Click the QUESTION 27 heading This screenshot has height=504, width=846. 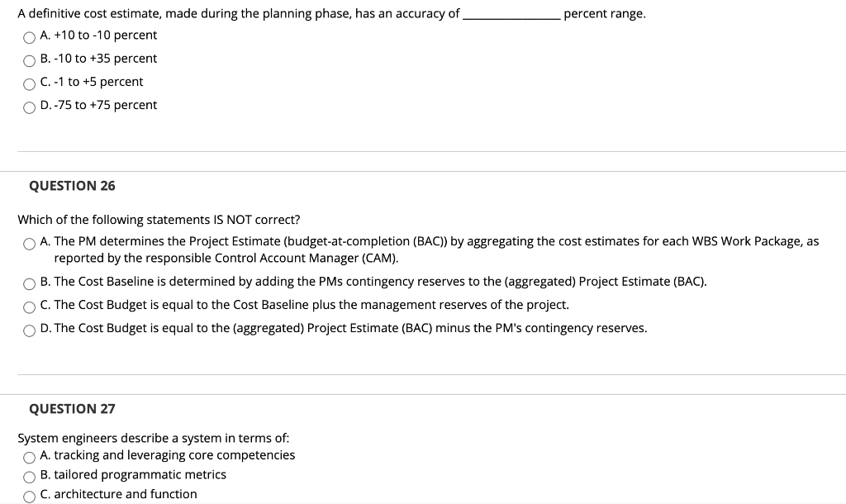tap(72, 409)
